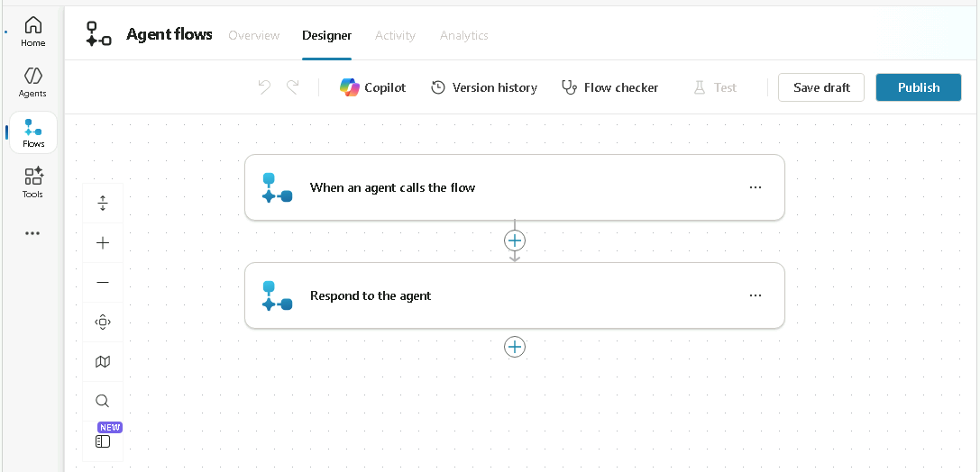This screenshot has width=980, height=472.
Task: Toggle the canvas minimap
Action: [103, 361]
